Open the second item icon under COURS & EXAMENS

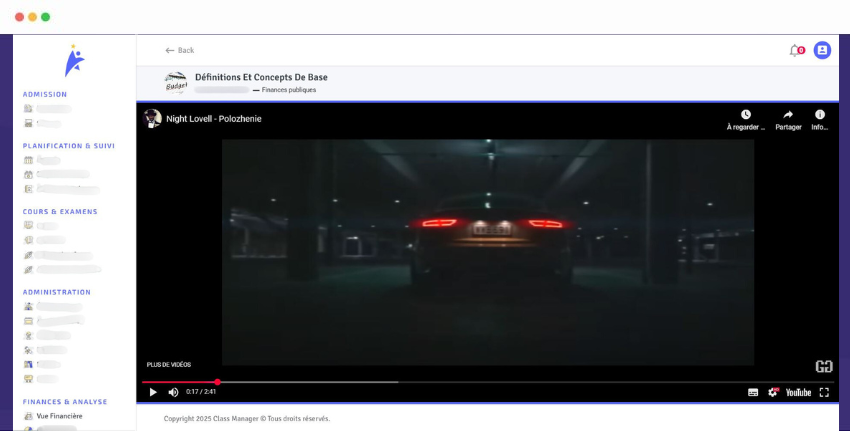point(28,240)
